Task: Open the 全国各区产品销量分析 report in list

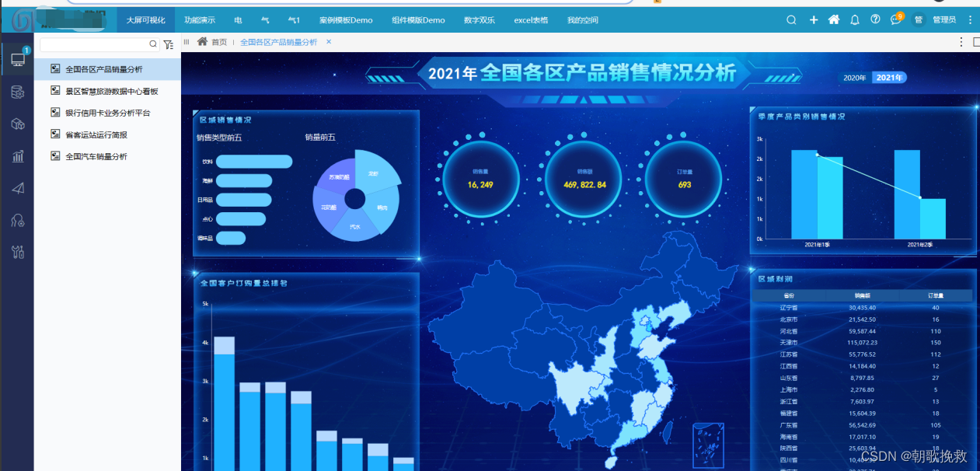Action: [107, 69]
